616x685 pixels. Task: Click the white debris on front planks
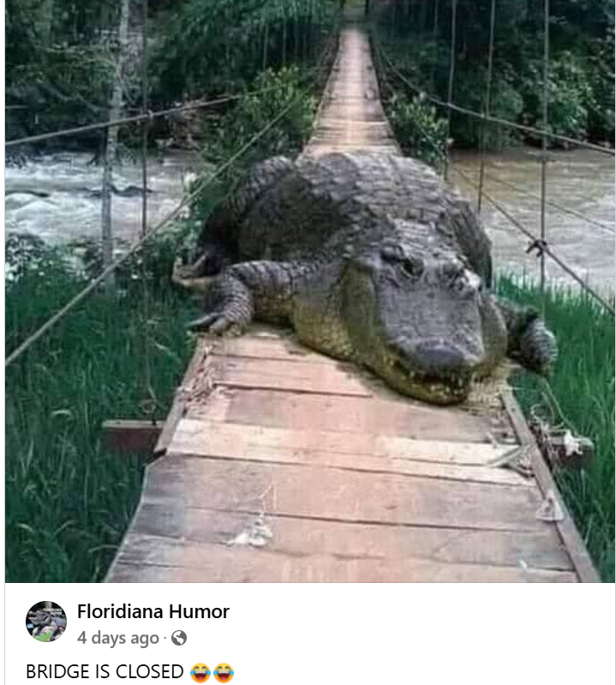(254, 533)
